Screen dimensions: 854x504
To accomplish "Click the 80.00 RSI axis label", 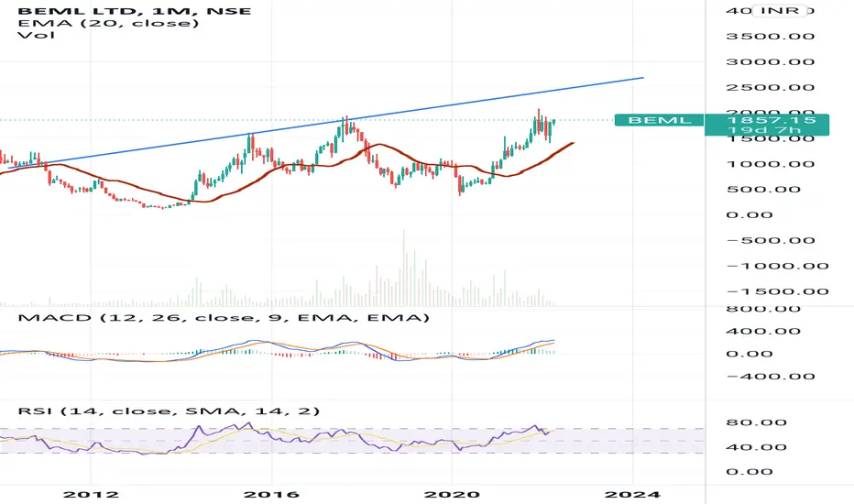I will coord(756,422).
